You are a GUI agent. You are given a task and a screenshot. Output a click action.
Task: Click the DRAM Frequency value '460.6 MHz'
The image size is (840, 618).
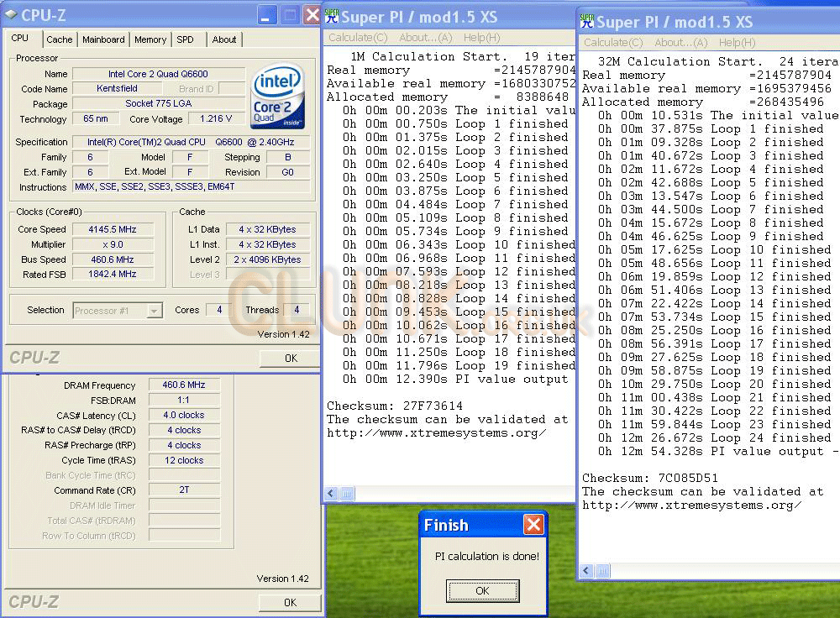[184, 385]
